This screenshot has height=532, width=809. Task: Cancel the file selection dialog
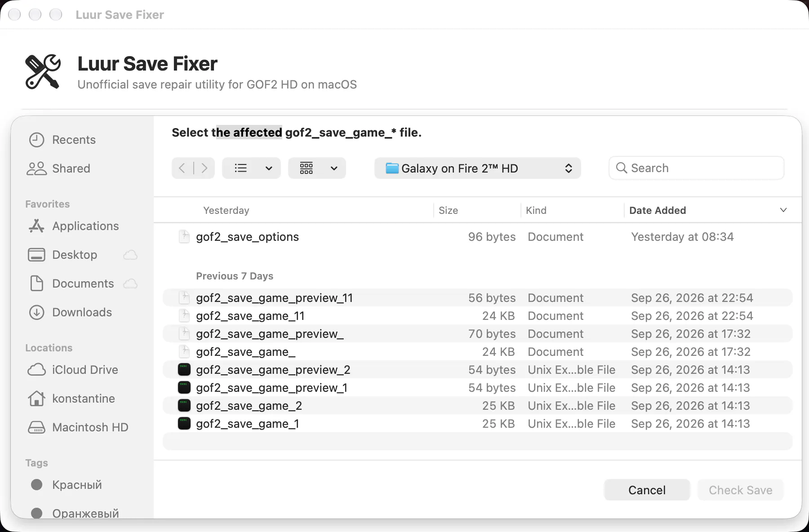click(647, 490)
